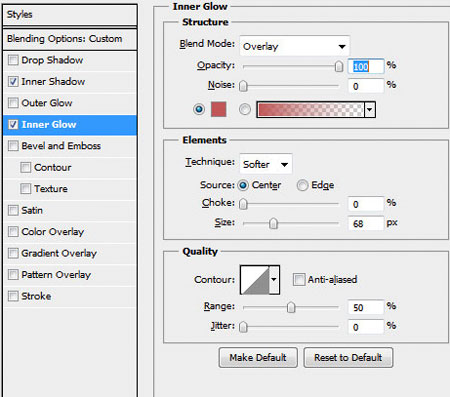Click the Size slider handle
Screen dimensions: 450x397
tap(273, 224)
